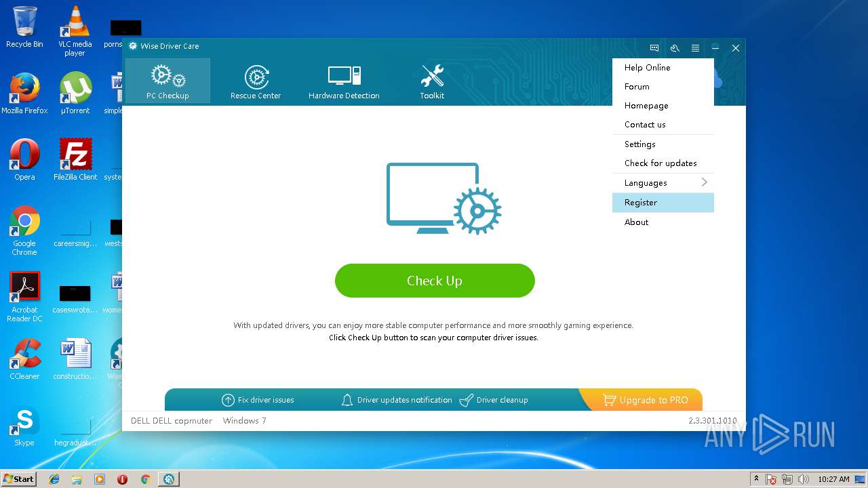The width and height of the screenshot is (868, 488).
Task: Toggle the hamburger menu icon
Action: point(695,48)
